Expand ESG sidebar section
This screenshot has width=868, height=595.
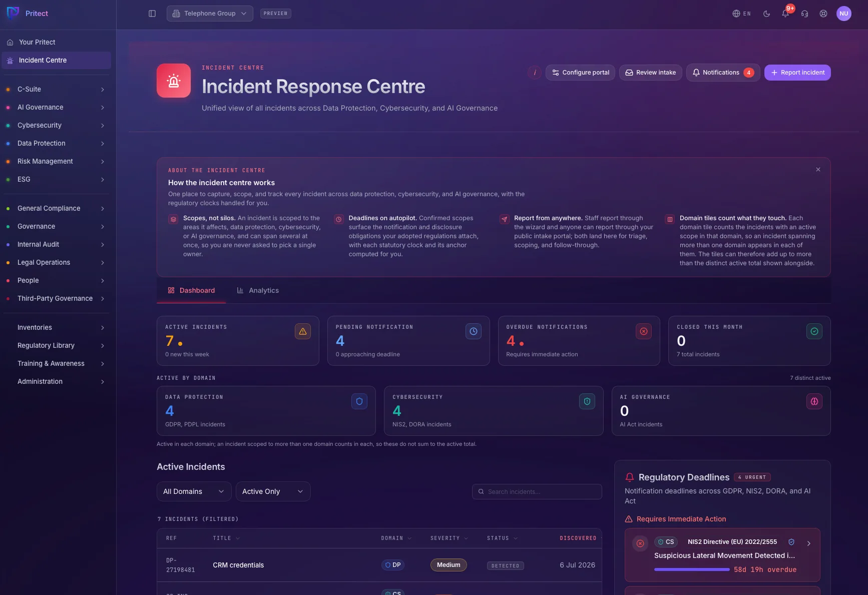[x=56, y=179]
